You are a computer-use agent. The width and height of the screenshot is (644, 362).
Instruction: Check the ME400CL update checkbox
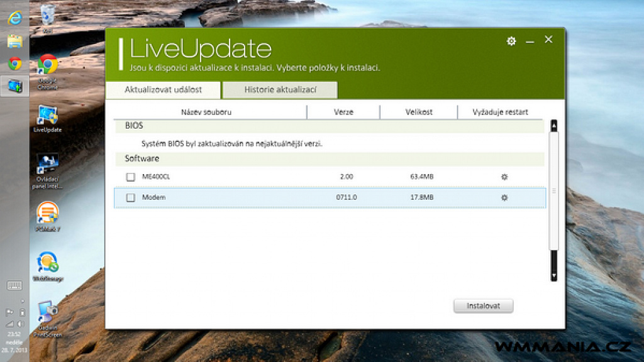point(131,177)
